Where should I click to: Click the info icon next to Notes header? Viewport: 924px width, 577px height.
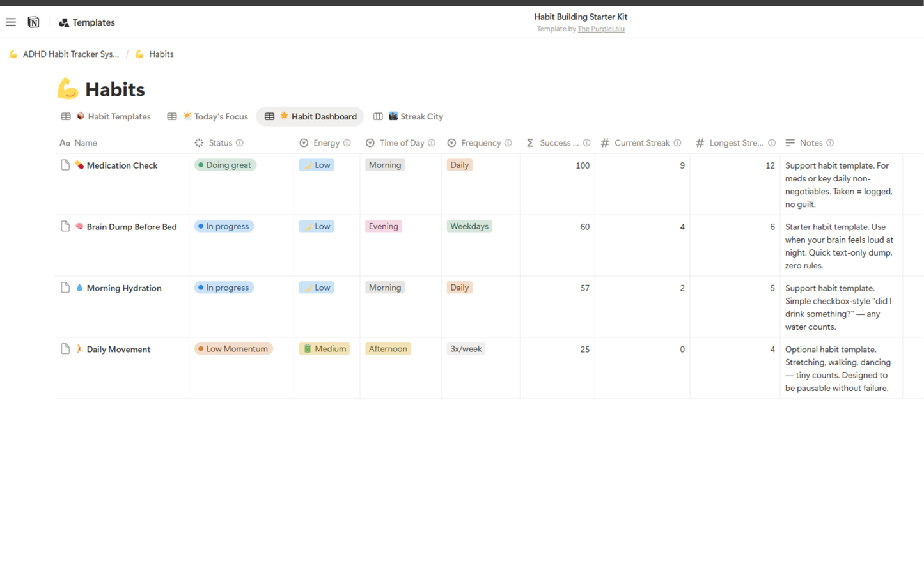pyautogui.click(x=831, y=143)
